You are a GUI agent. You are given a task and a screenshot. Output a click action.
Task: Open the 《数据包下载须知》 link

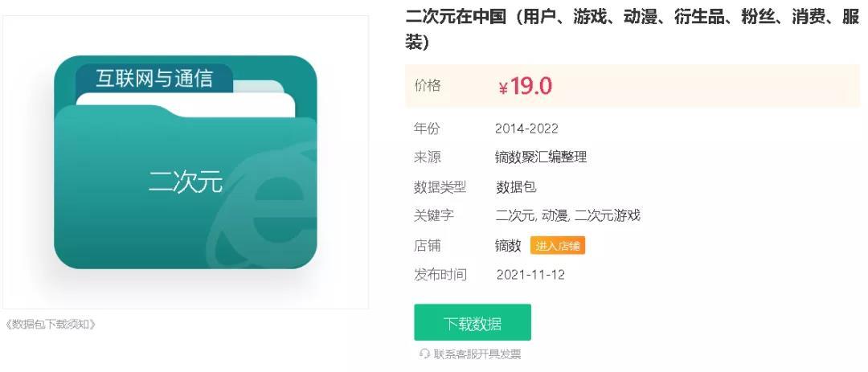pos(51,325)
